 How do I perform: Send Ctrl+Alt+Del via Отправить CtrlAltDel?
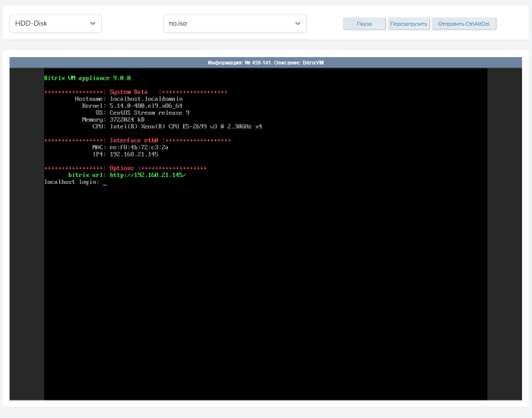click(x=464, y=24)
